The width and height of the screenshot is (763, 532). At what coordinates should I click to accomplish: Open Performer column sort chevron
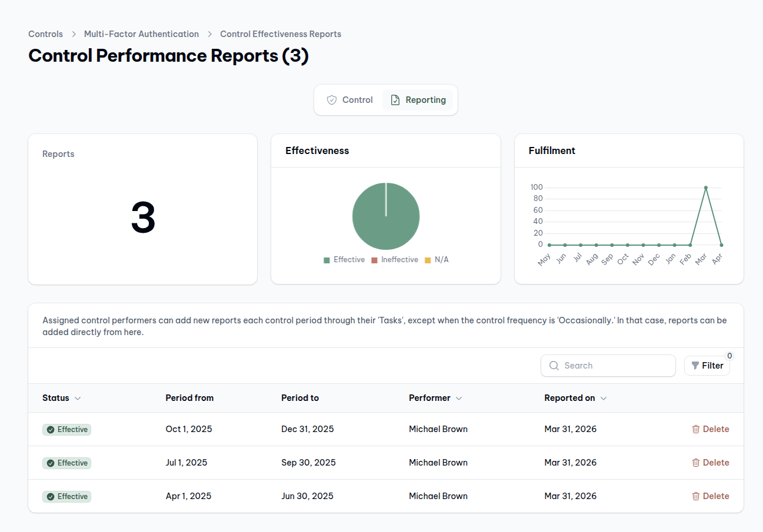459,399
